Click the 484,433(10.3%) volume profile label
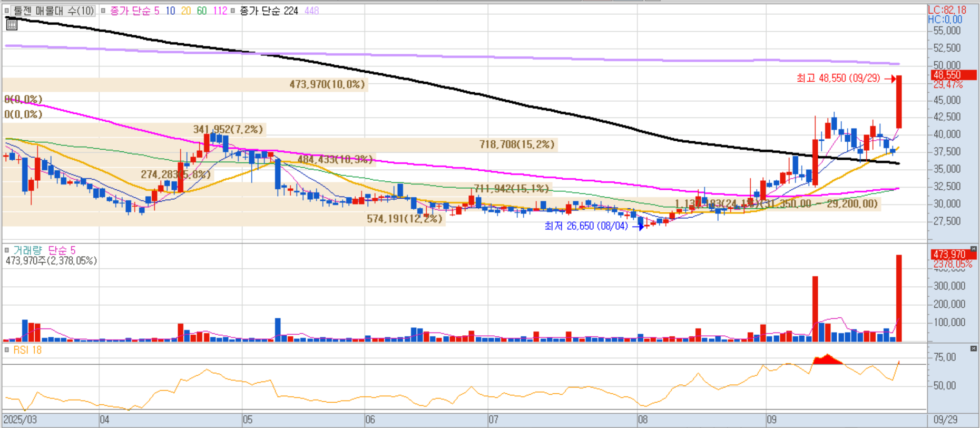This screenshot has width=980, height=428. [335, 159]
